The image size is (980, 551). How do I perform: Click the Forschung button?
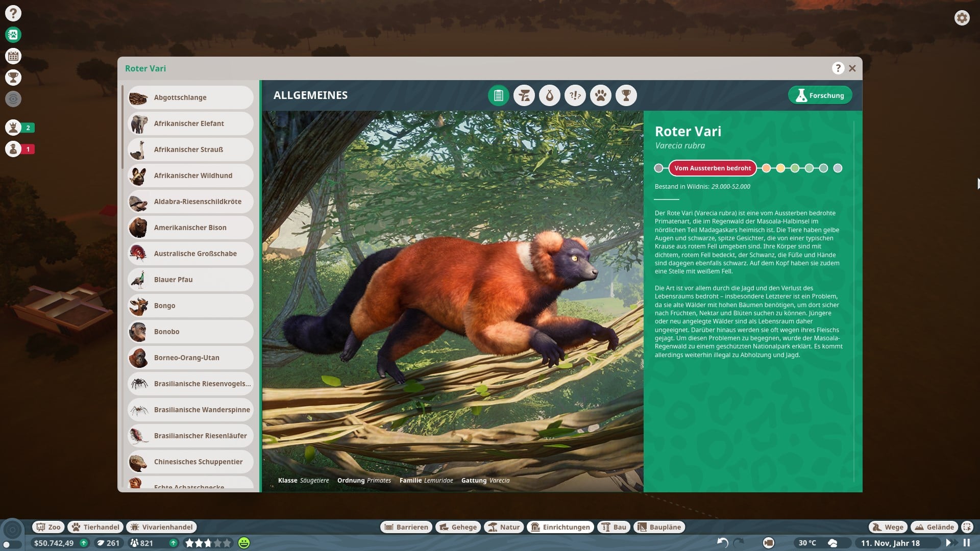coord(820,95)
